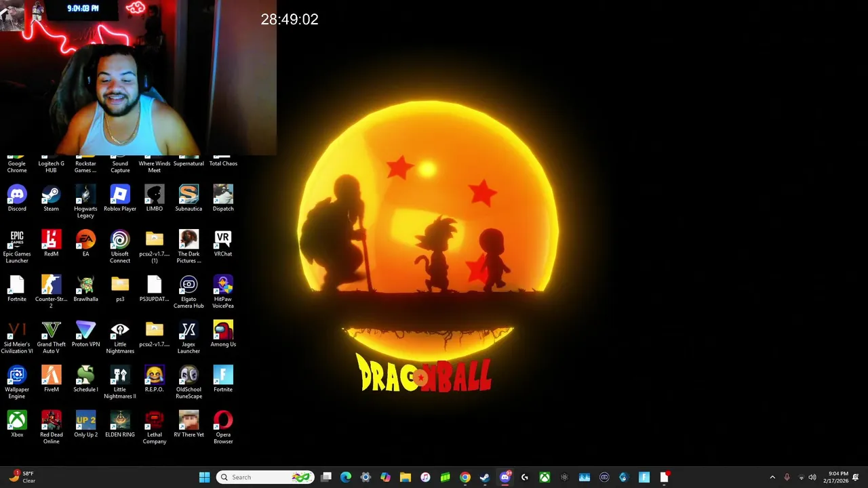Select the first Little Nightmares icon

(x=120, y=338)
